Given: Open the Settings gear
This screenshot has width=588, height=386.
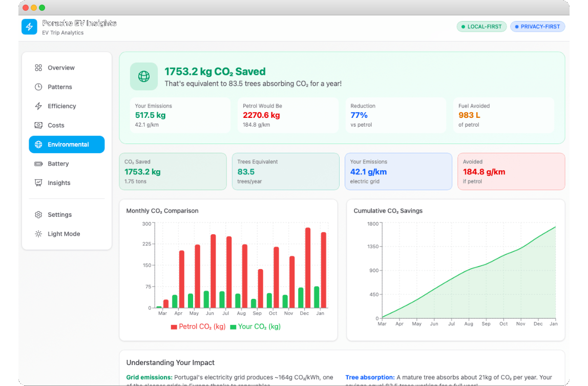Looking at the screenshot, I should click(x=38, y=214).
